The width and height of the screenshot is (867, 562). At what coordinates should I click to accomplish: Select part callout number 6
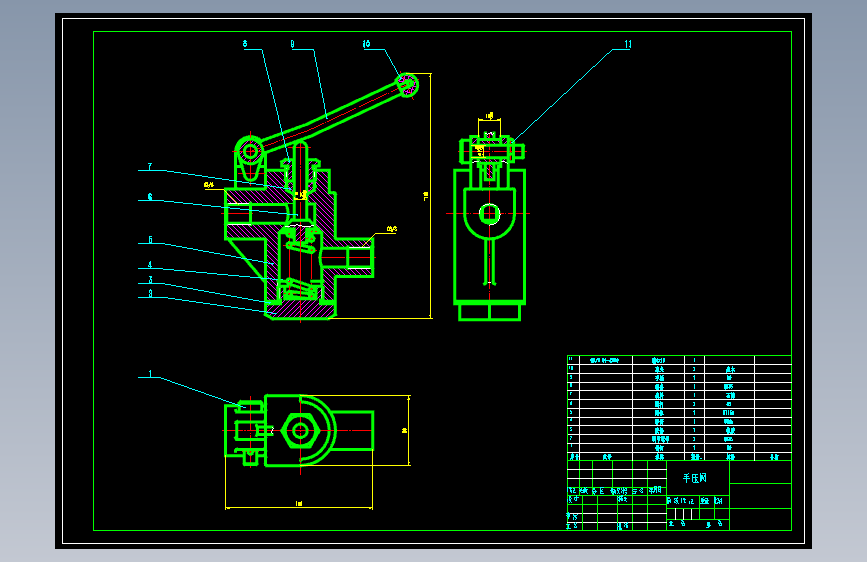[x=150, y=197]
